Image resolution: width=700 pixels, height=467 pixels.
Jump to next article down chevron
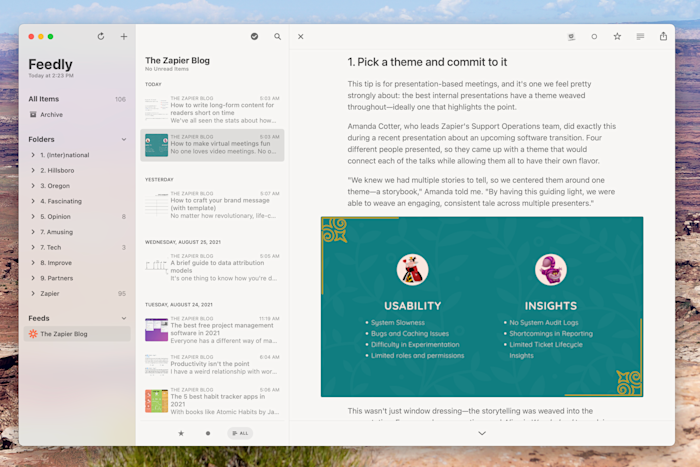click(x=482, y=433)
